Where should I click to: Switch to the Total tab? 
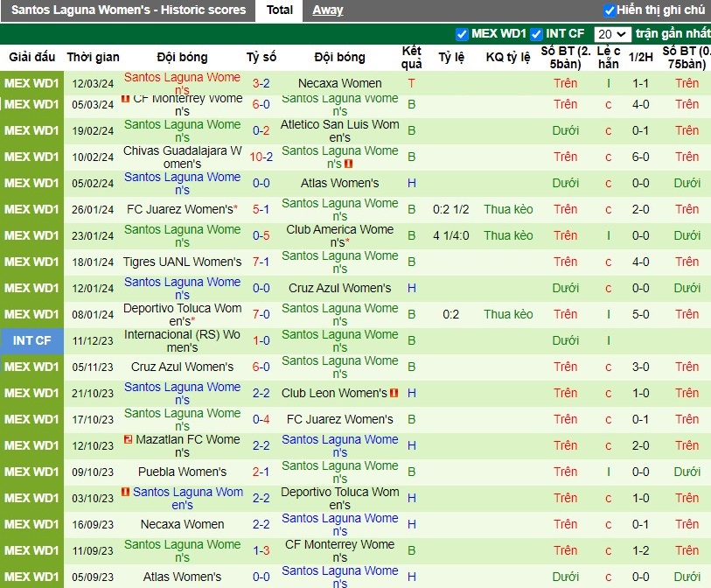point(279,10)
